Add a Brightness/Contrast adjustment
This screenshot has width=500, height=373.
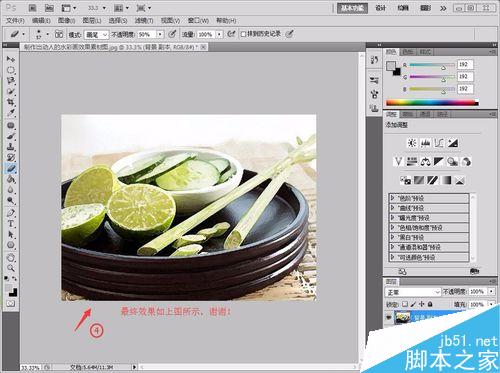point(412,143)
